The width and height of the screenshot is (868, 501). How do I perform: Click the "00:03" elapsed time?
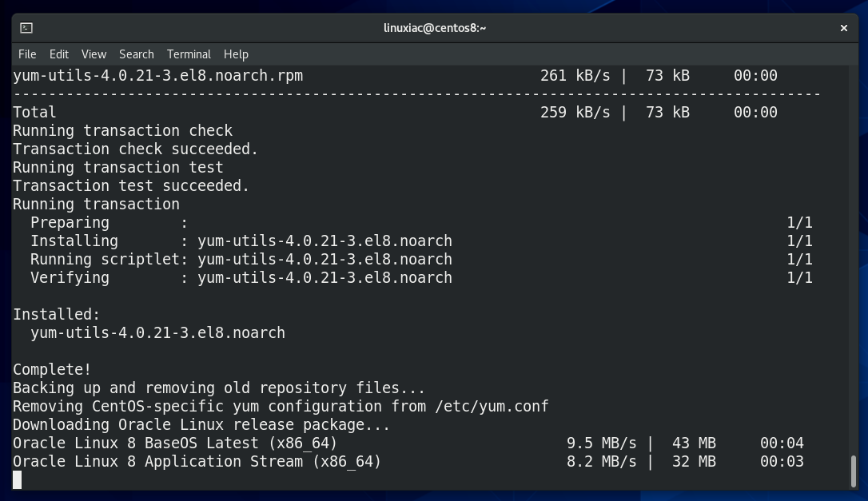782,461
